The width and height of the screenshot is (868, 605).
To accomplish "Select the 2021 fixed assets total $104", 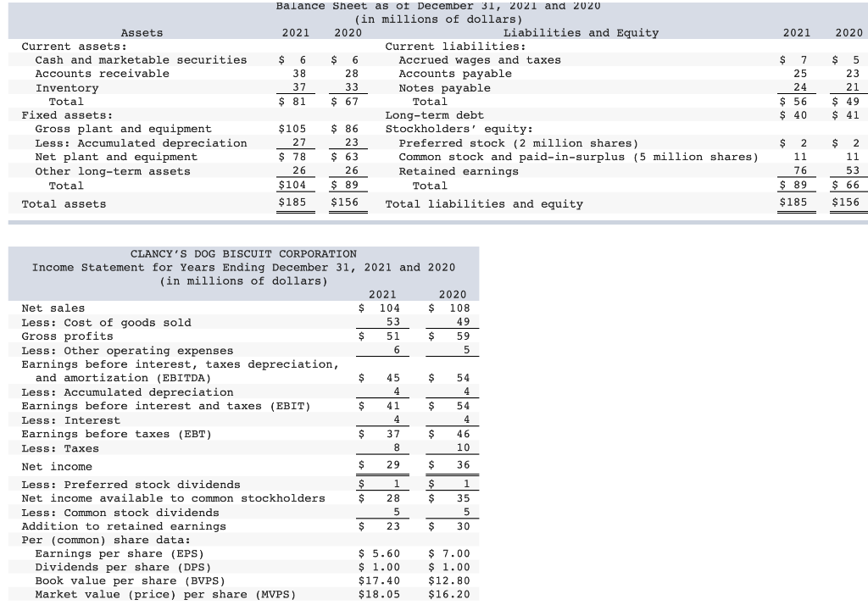I will tap(292, 185).
